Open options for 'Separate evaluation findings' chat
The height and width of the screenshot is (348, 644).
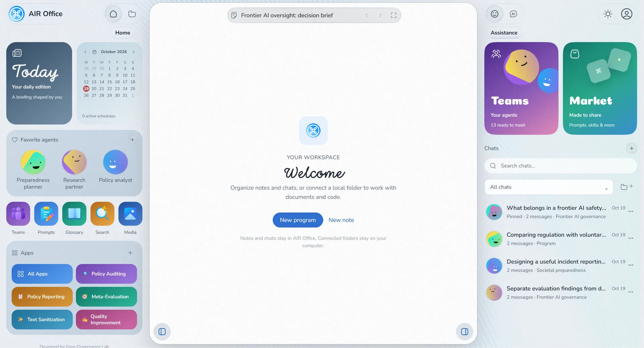pyautogui.click(x=631, y=292)
